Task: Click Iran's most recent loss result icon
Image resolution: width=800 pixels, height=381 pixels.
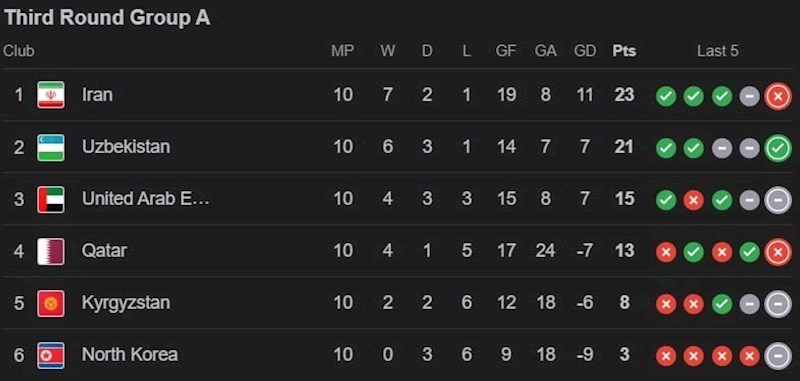Action: pyautogui.click(x=778, y=96)
